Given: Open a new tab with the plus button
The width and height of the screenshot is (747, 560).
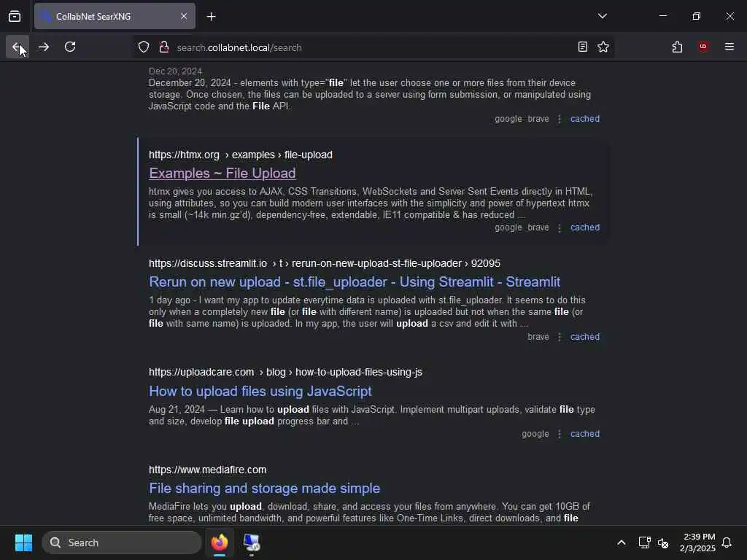Looking at the screenshot, I should 211,17.
